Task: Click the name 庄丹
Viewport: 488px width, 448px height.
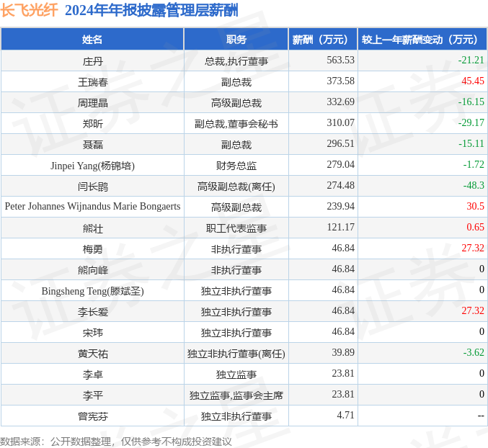Action: pyautogui.click(x=92, y=61)
